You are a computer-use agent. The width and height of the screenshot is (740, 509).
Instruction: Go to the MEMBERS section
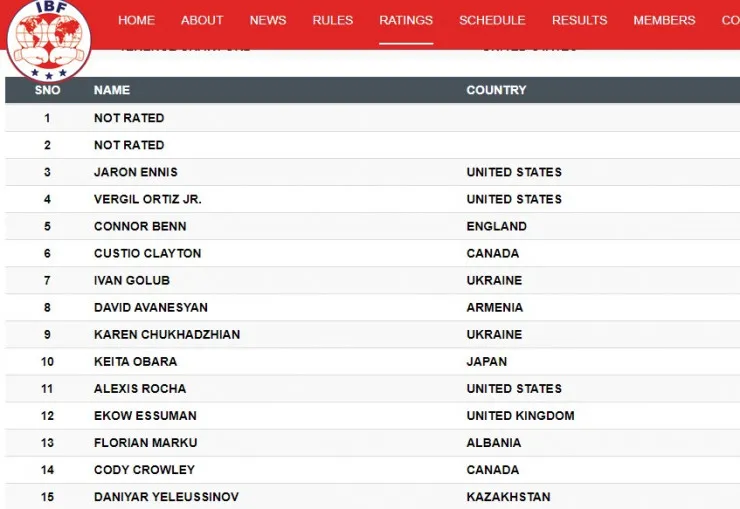664,20
